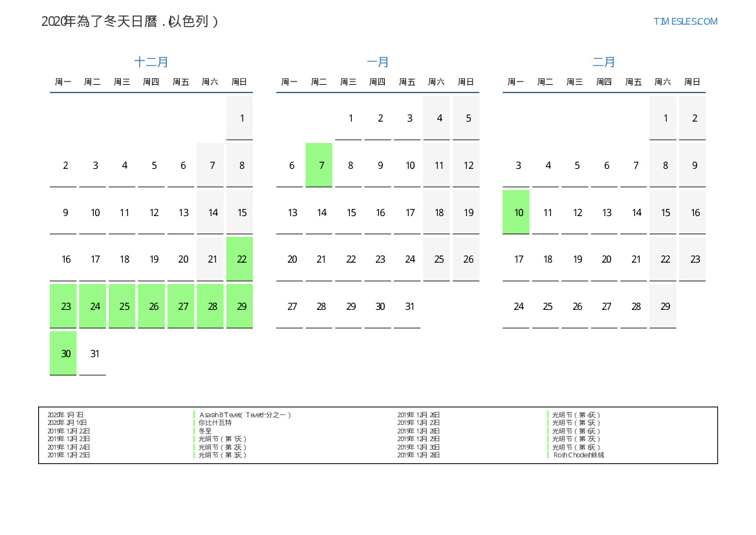Click 光明节 (第2天) legend entry

(x=222, y=447)
